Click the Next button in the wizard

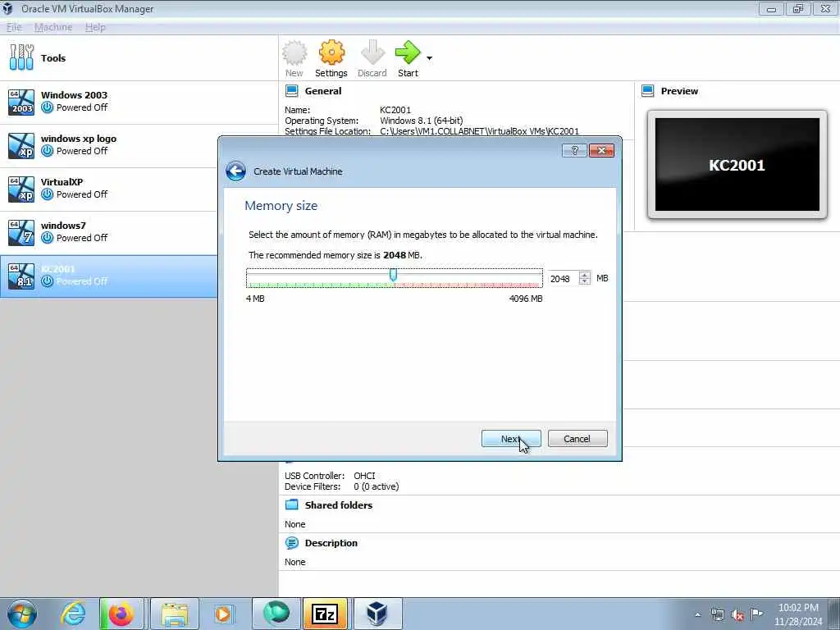(511, 439)
